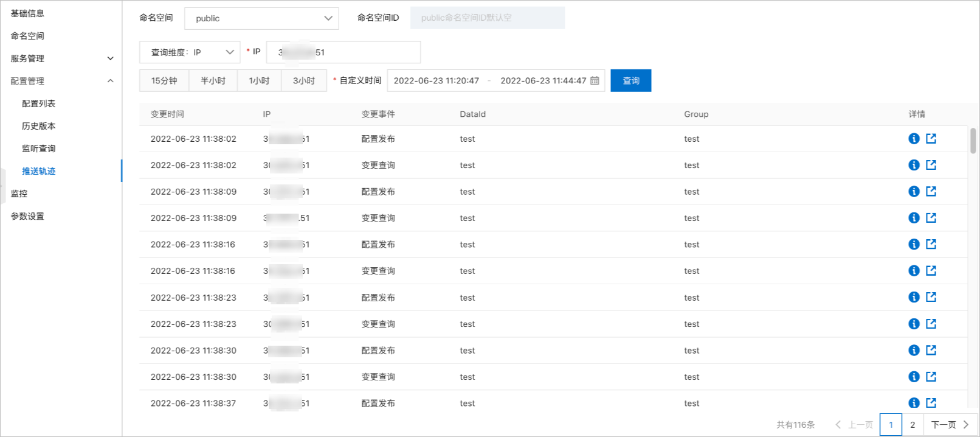The height and width of the screenshot is (437, 980).
Task: Open 参数设置 in sidebar
Action: [27, 216]
